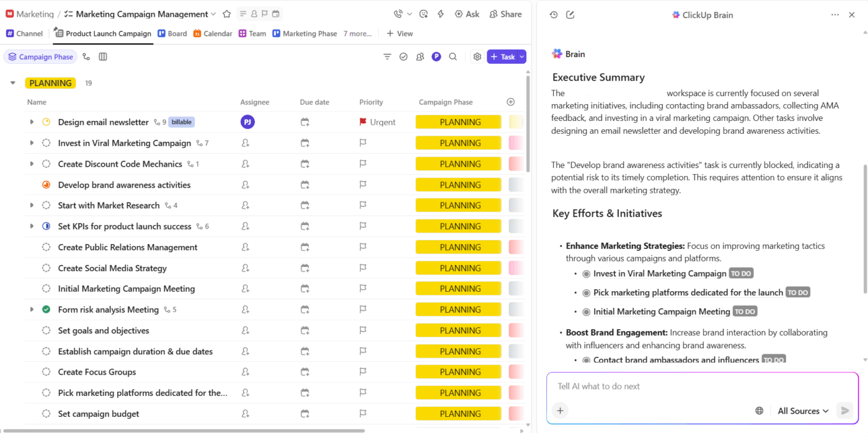Open the All Sources dropdown

[x=802, y=411]
